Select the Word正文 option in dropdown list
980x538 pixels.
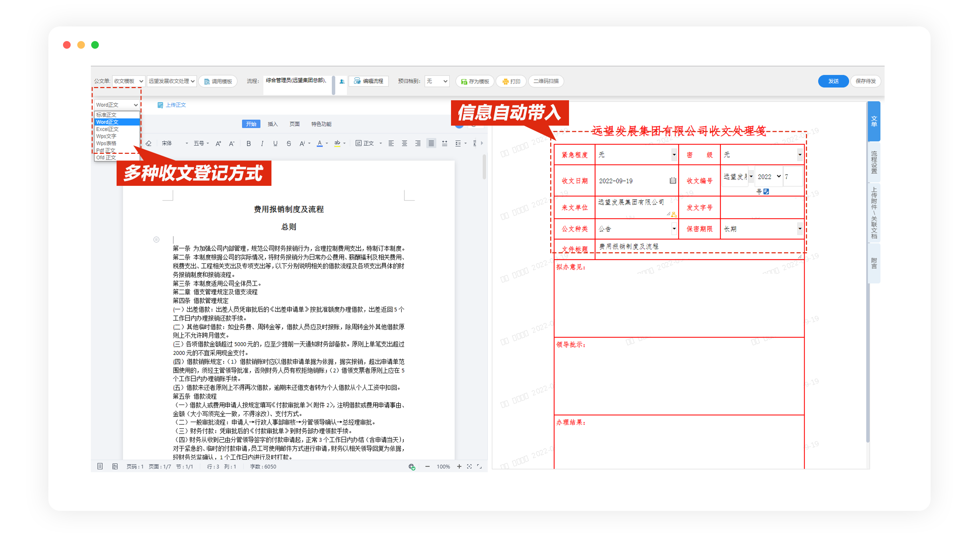[x=108, y=122]
